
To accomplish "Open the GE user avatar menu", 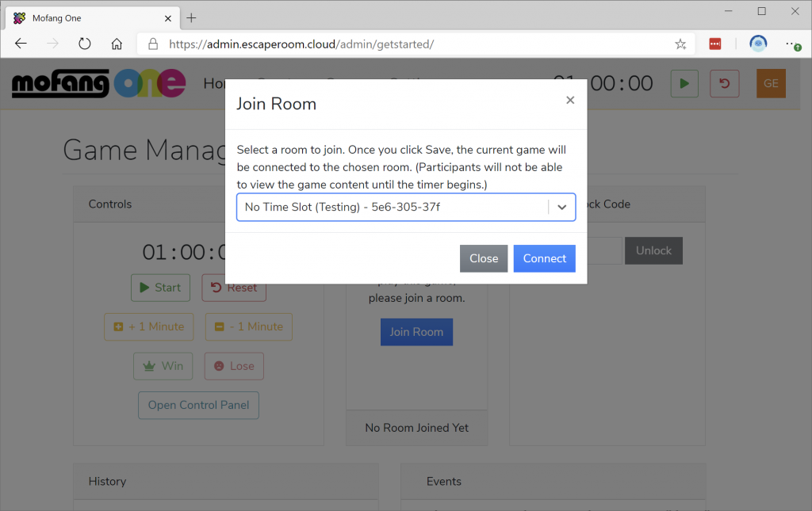I will pos(771,84).
